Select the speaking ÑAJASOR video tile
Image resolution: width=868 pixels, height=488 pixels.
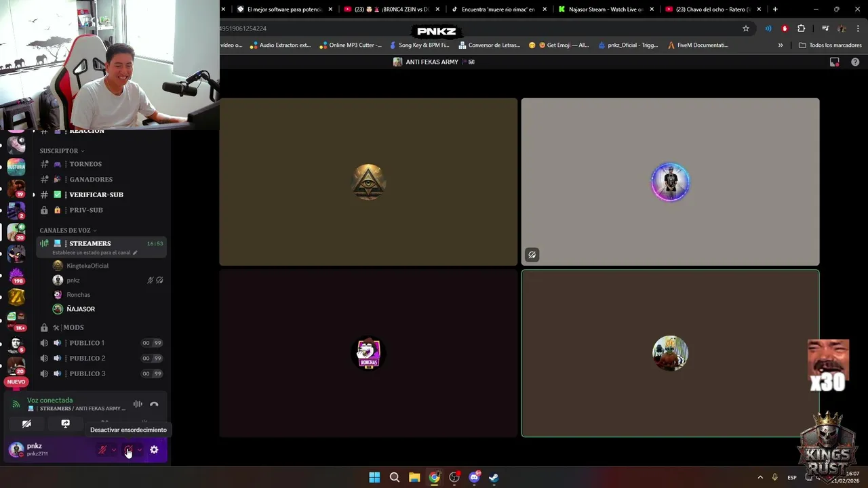click(670, 353)
